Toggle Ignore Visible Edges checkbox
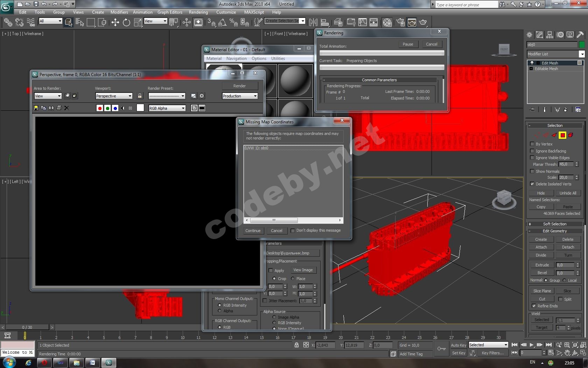This screenshot has height=368, width=588. click(532, 157)
